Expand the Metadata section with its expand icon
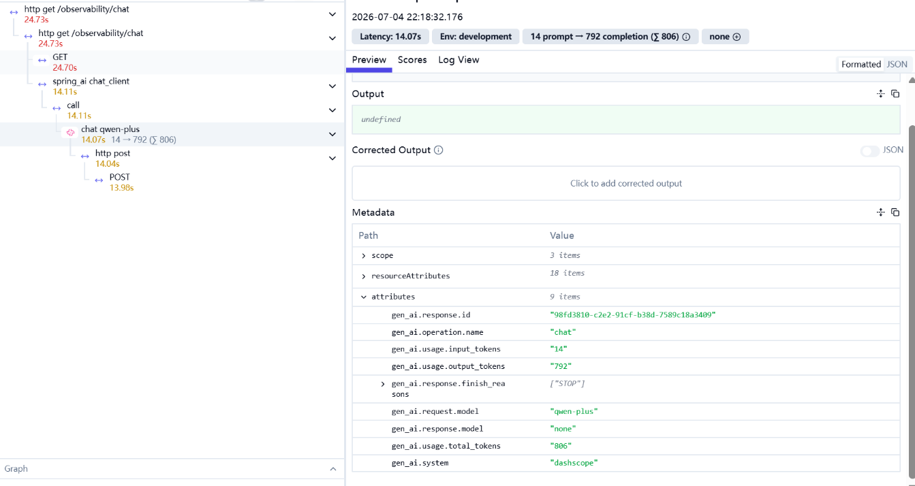This screenshot has width=915, height=486. tap(881, 212)
